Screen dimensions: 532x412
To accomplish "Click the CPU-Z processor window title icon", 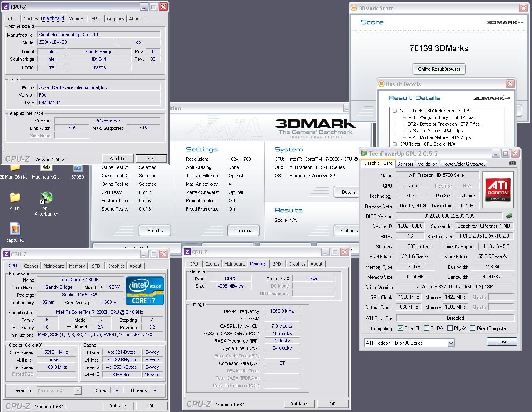I will 6,254.
